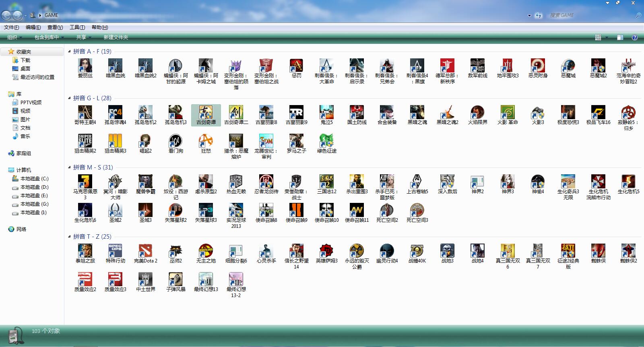This screenshot has width=644, height=347.
Task: Toggle the preview pane button
Action: click(620, 37)
